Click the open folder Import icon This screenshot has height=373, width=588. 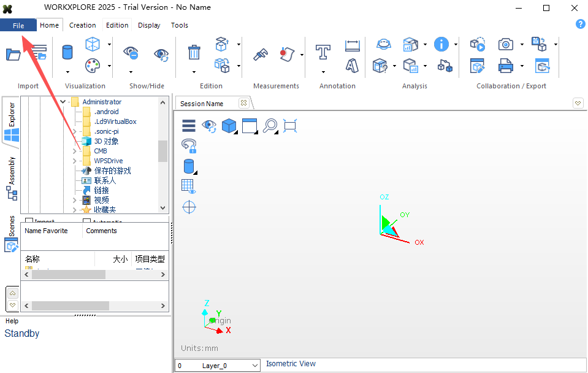13,55
